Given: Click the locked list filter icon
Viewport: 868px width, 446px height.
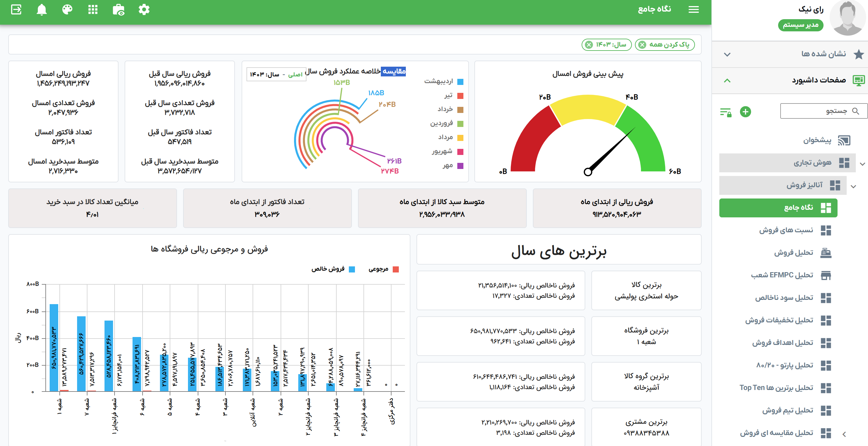Looking at the screenshot, I should [725, 112].
